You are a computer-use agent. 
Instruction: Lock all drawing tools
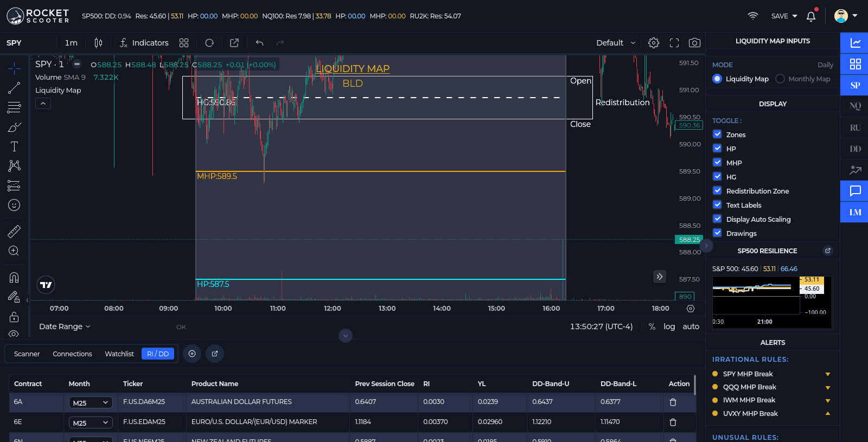coord(14,317)
